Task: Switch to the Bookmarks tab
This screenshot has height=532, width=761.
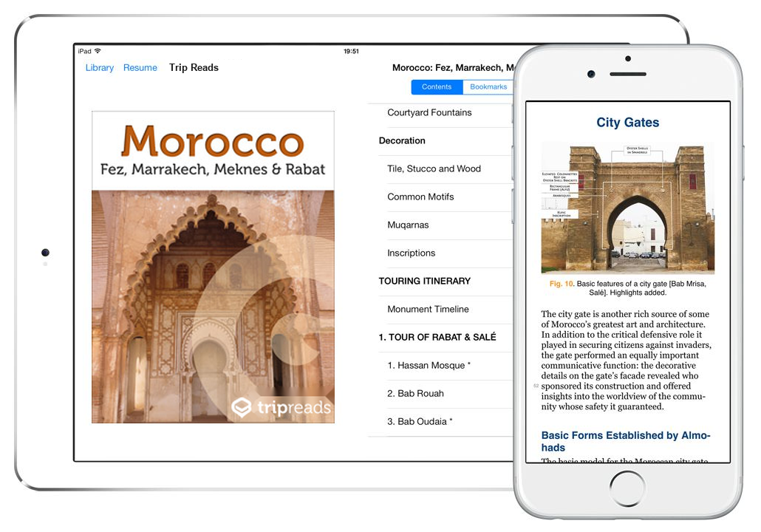Action: point(488,87)
